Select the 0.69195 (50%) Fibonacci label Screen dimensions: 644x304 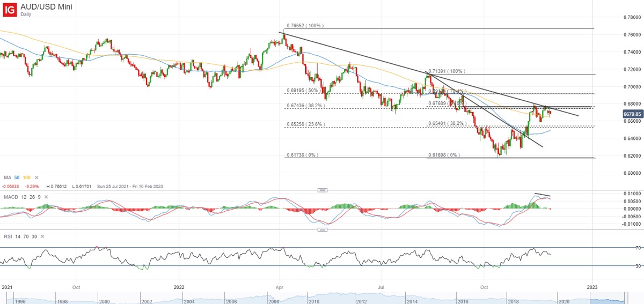[x=304, y=91]
